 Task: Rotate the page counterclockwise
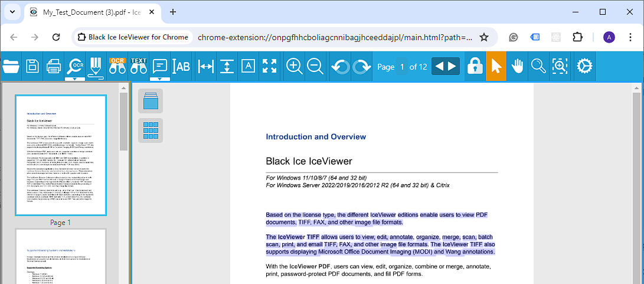coord(341,66)
